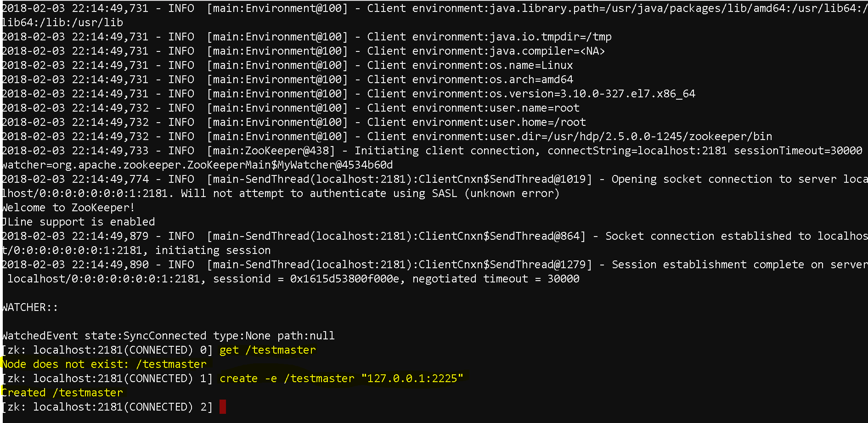Click the sessionid 0x1615d53800f000e value
Image resolution: width=868 pixels, height=423 pixels.
(x=344, y=279)
